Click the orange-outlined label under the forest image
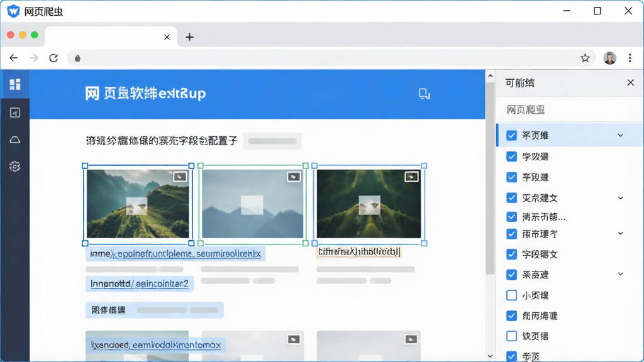Viewport: 644px width, 362px height. (358, 251)
